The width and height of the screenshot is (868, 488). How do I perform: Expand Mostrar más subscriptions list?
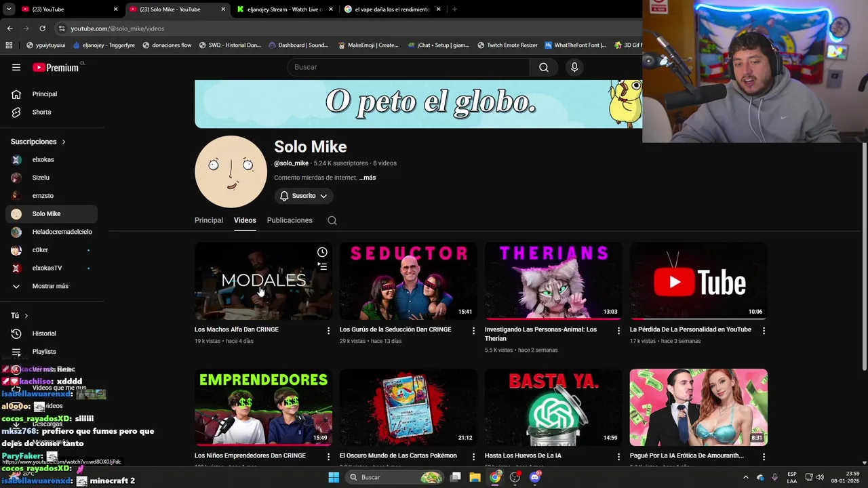click(x=52, y=286)
